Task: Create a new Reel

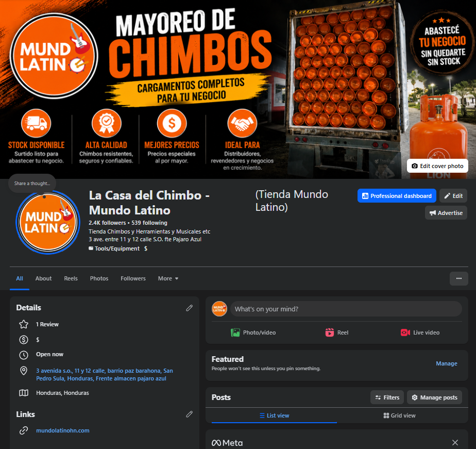Action: click(337, 332)
